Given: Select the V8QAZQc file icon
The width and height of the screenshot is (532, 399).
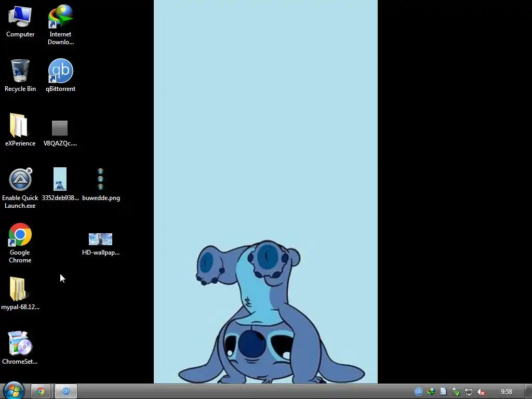Looking at the screenshot, I should (60, 133).
